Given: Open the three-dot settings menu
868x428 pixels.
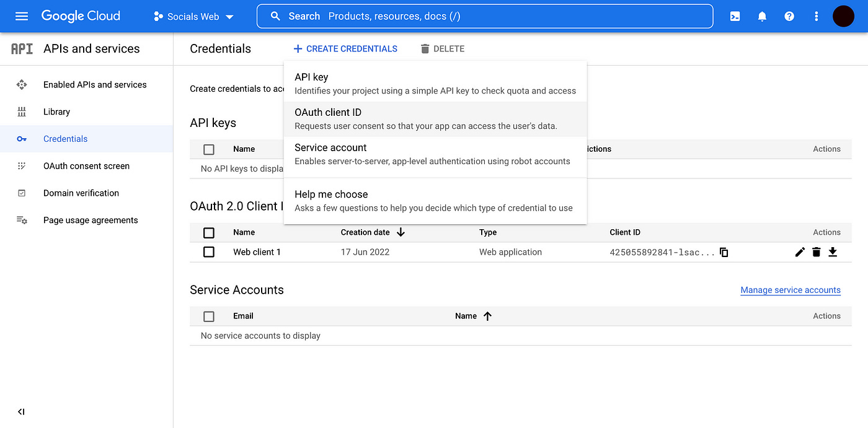Looking at the screenshot, I should tap(817, 17).
